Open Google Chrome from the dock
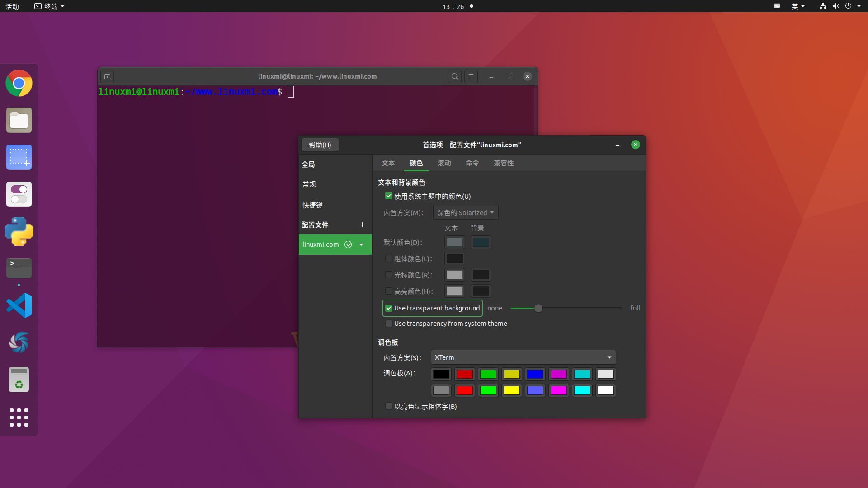The width and height of the screenshot is (868, 488). (x=19, y=83)
